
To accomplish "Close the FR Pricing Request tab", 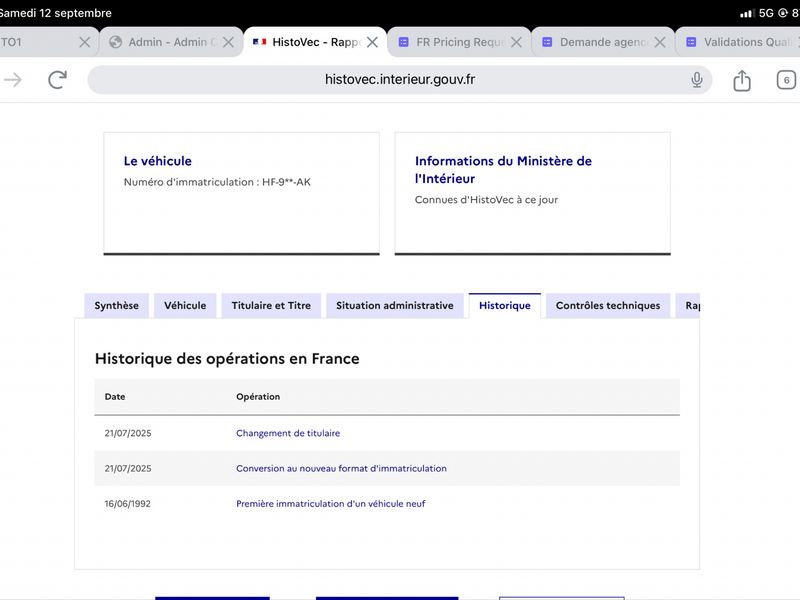I will [x=516, y=42].
